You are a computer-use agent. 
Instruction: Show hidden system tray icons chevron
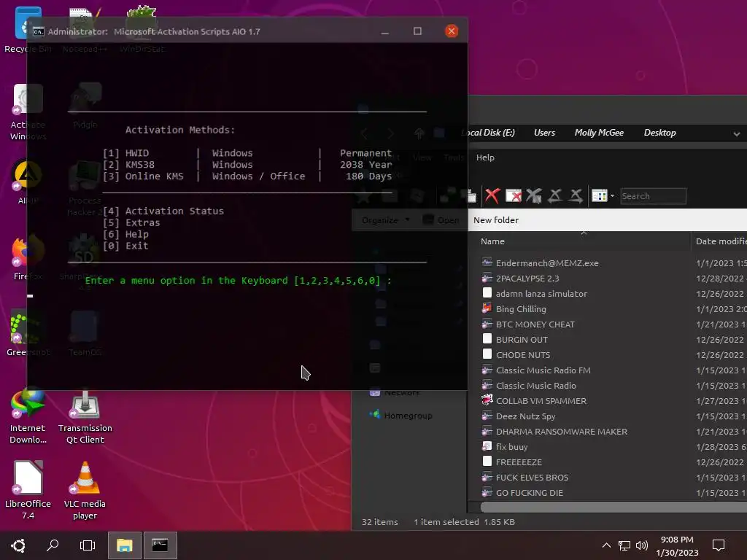606,545
